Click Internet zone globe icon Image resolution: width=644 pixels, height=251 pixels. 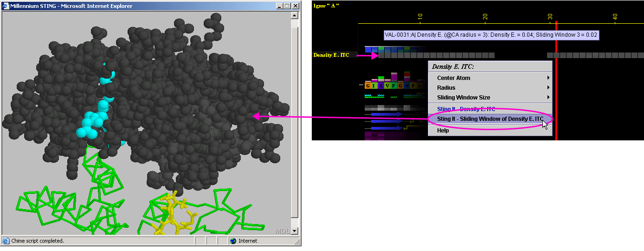click(x=233, y=241)
